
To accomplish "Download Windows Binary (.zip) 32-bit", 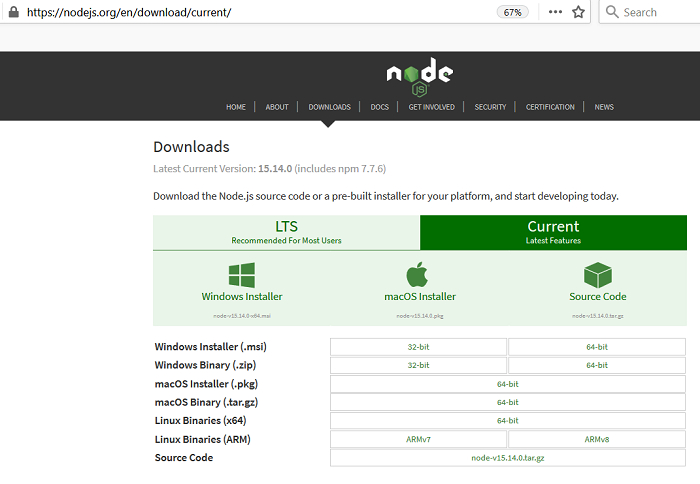I will (x=418, y=365).
